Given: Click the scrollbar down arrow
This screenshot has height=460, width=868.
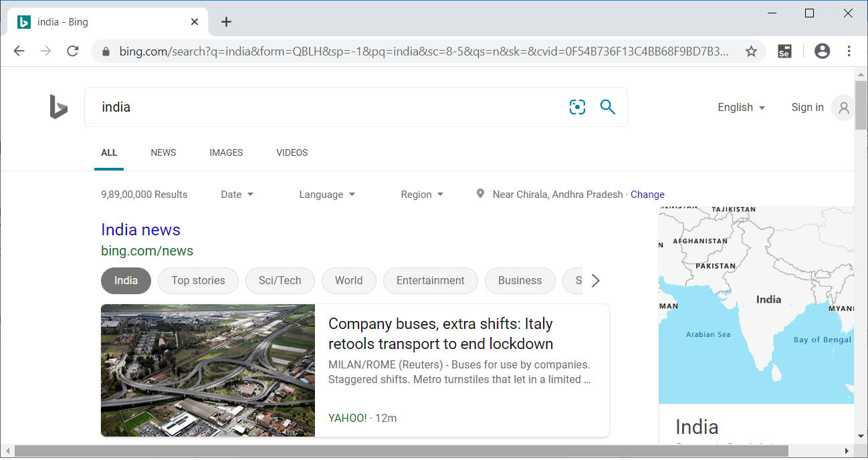Looking at the screenshot, I should pyautogui.click(x=861, y=436).
